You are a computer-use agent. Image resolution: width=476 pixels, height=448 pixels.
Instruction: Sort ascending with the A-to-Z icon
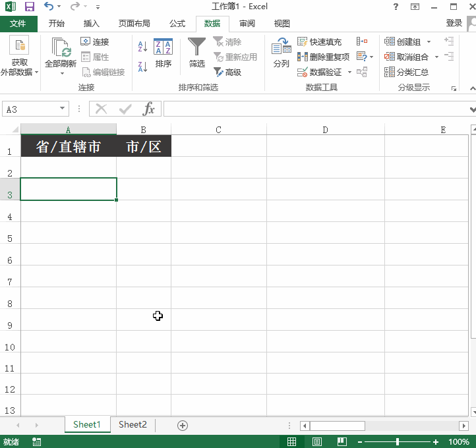tap(142, 47)
